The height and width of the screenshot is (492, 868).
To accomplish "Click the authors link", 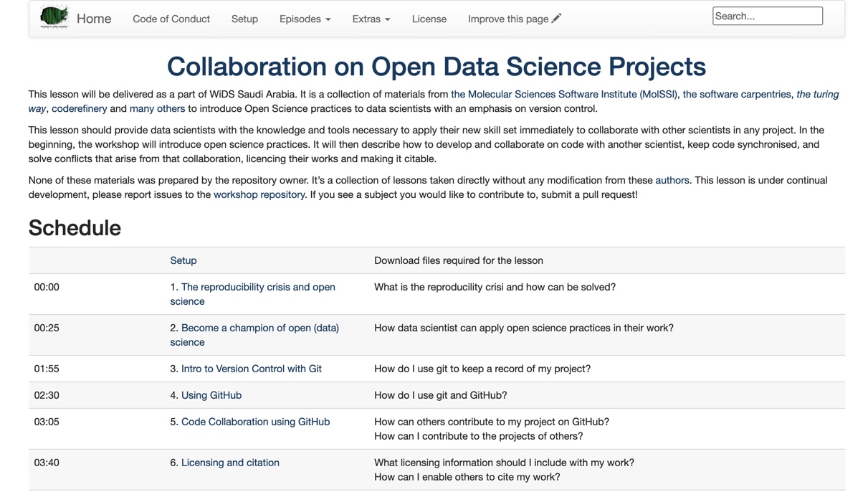I will [x=672, y=180].
